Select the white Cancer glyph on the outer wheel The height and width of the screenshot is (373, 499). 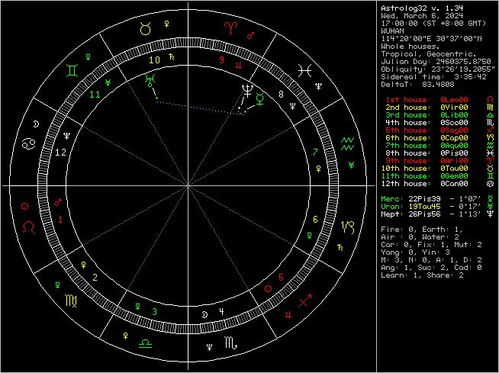28,144
